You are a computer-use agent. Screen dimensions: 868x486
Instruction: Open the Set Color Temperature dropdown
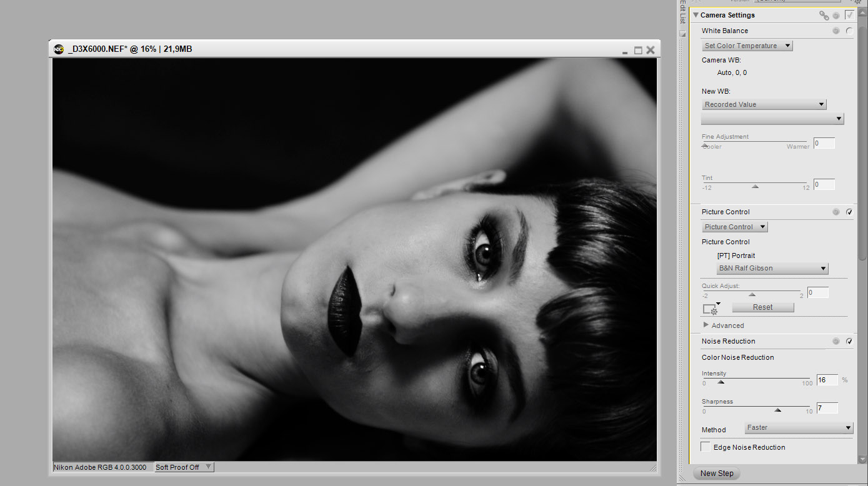[747, 46]
